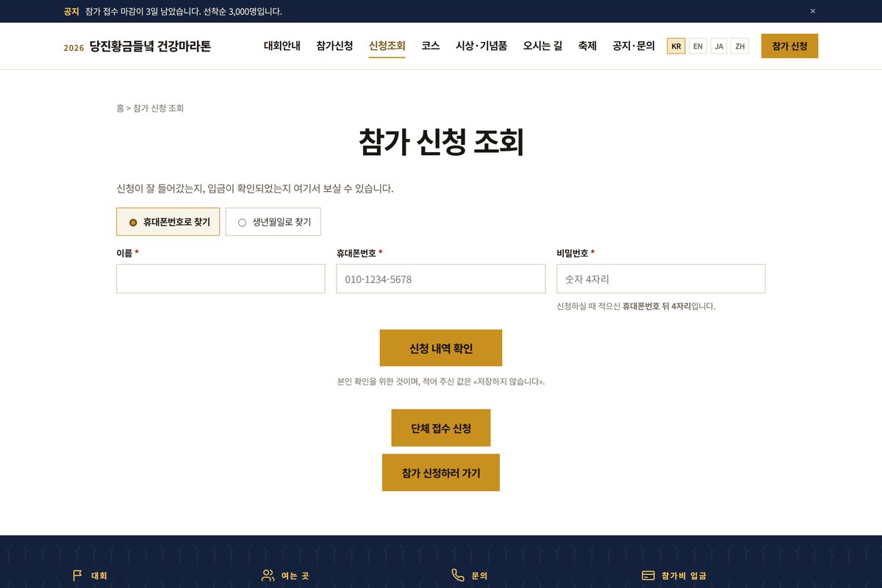Switch language to EN
This screenshot has width=882, height=588.
[x=698, y=46]
